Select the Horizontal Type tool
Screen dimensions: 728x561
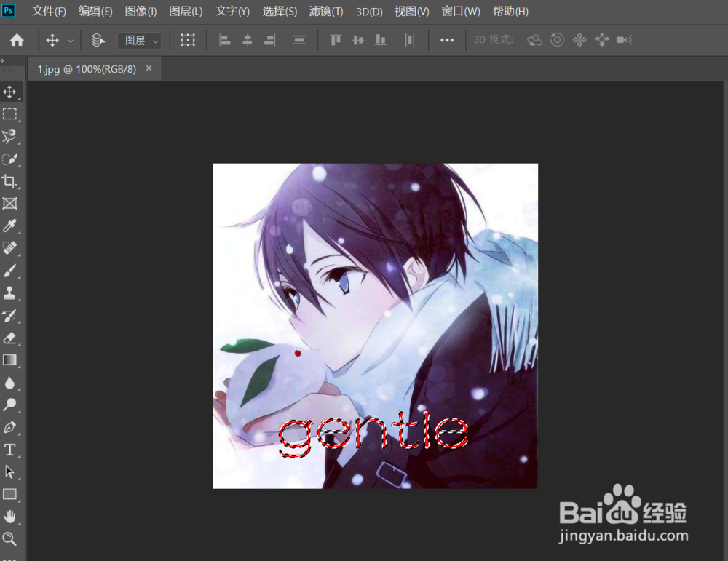[x=9, y=450]
